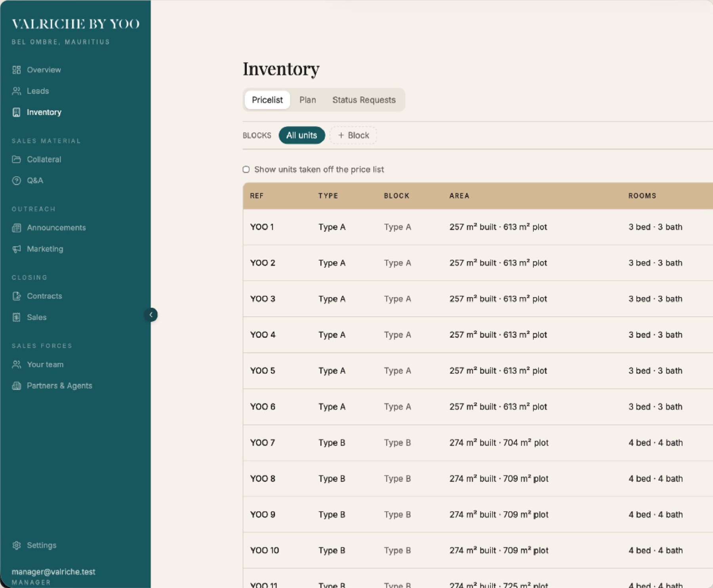Open the Status Requests tab
The height and width of the screenshot is (588, 713).
[364, 100]
